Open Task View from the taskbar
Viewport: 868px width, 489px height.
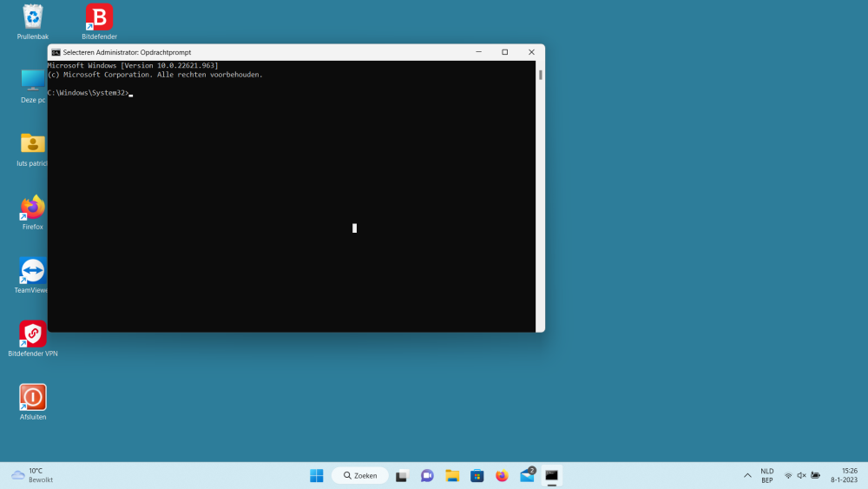click(402, 475)
